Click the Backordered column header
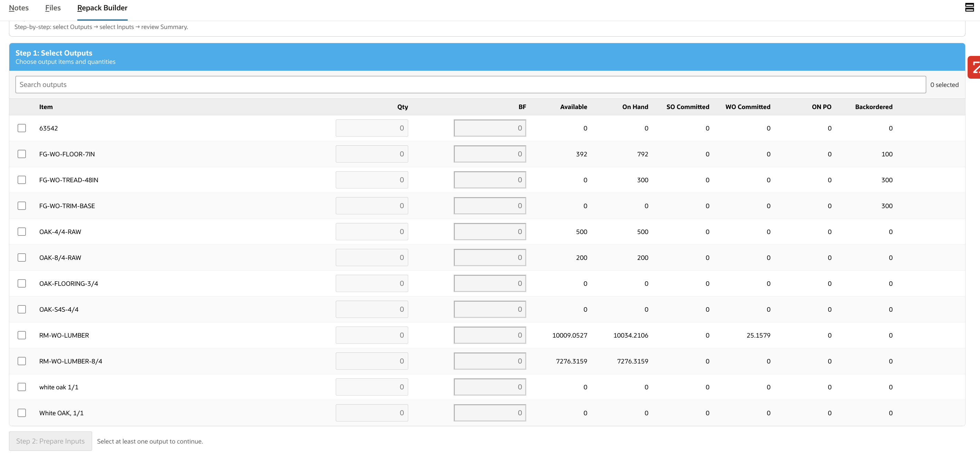This screenshot has width=980, height=466. pos(873,107)
